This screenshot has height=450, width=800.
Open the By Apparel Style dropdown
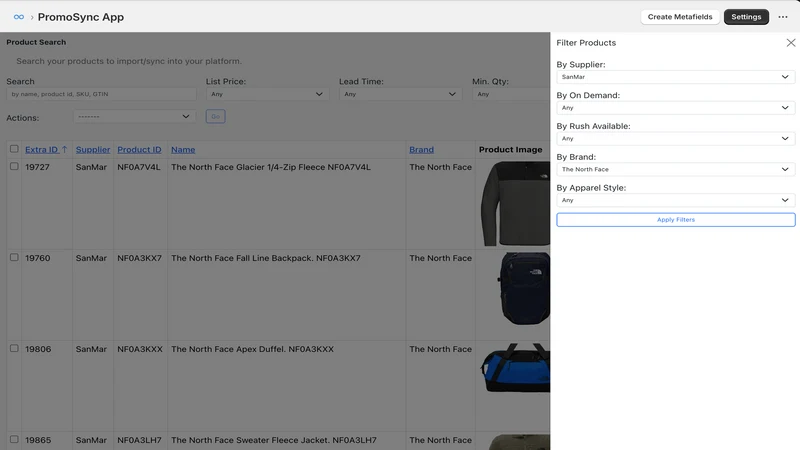pos(676,200)
